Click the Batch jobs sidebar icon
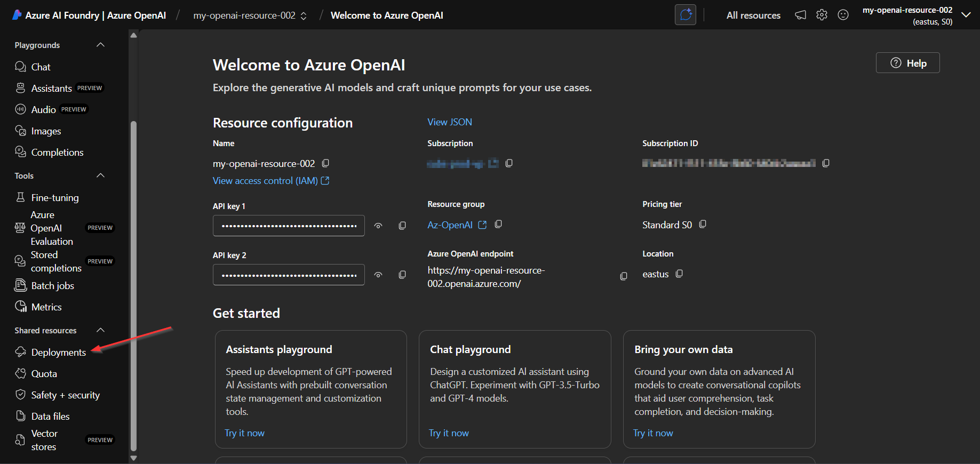The width and height of the screenshot is (980, 464). tap(20, 285)
